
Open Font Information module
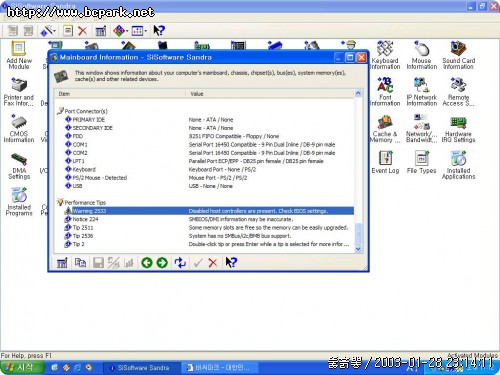385,92
